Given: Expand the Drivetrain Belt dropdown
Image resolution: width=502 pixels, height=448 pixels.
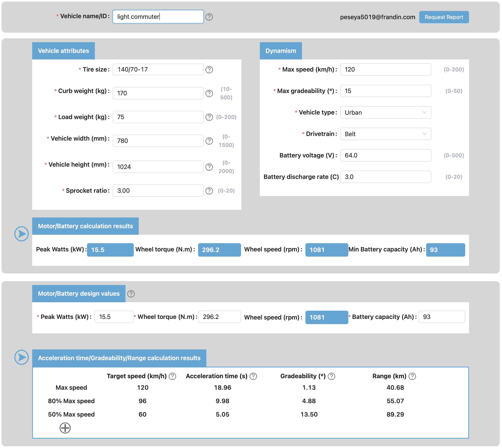Looking at the screenshot, I should [x=386, y=134].
